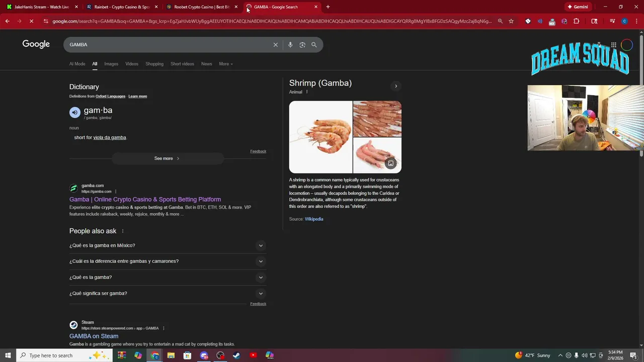Open Oxford Languages link
644x362 pixels.
[110, 97]
